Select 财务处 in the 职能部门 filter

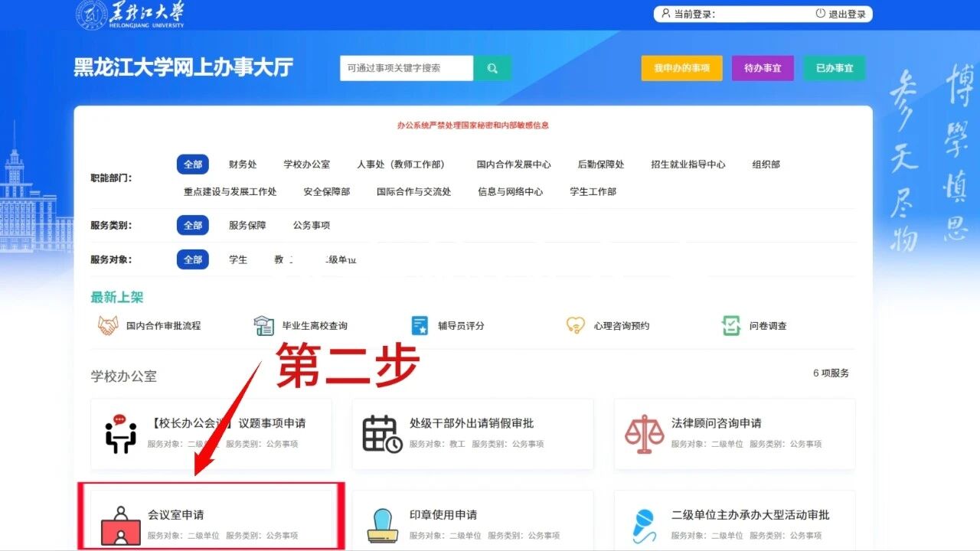[x=243, y=164]
